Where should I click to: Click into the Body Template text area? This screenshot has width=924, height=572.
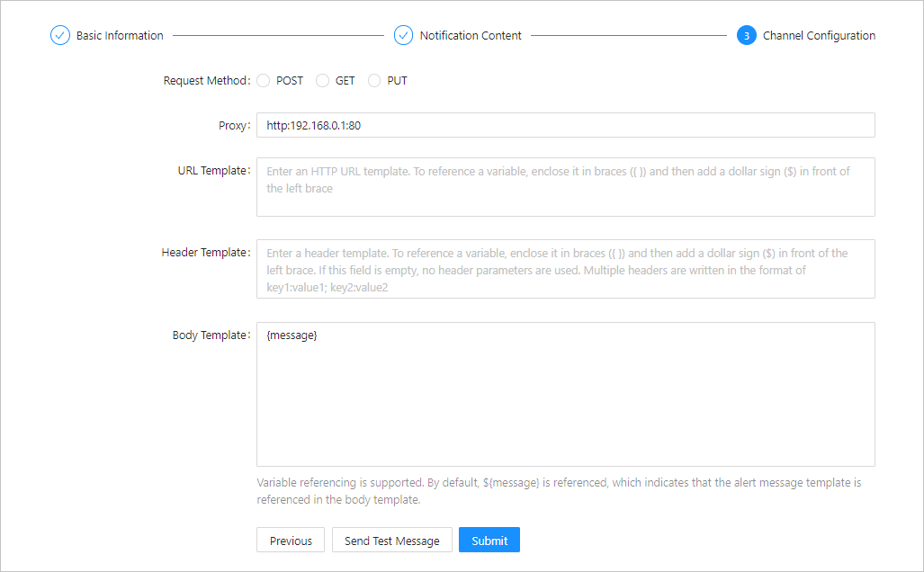566,394
